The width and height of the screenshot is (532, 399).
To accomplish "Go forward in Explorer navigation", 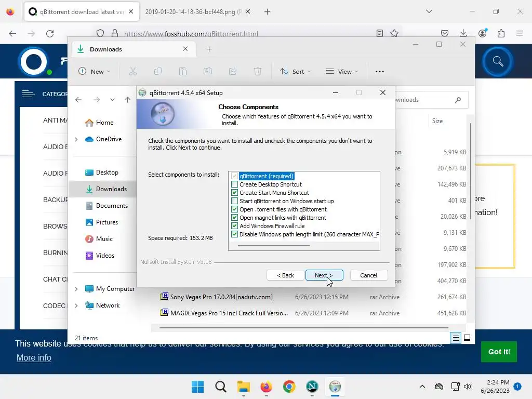I will tap(97, 100).
